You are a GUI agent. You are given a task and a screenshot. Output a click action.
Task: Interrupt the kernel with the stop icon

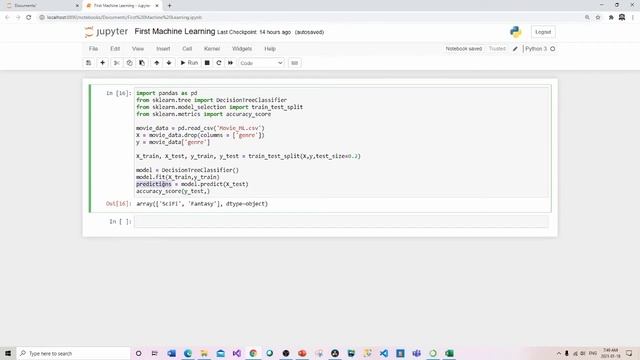tap(207, 63)
